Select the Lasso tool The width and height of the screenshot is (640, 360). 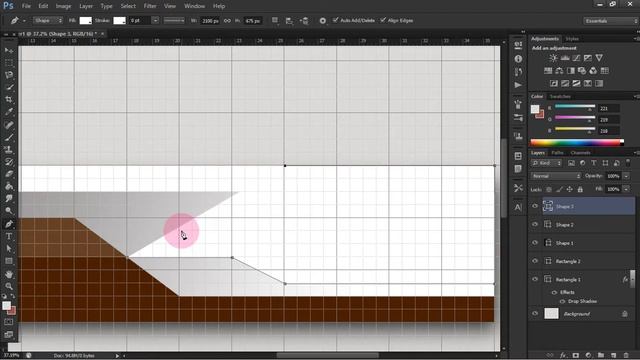pyautogui.click(x=9, y=75)
